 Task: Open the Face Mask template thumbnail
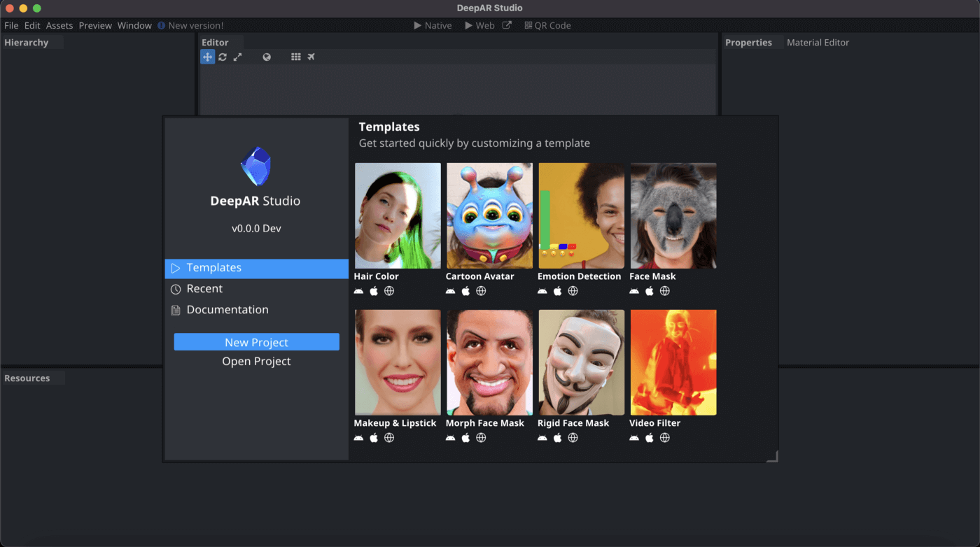click(673, 215)
